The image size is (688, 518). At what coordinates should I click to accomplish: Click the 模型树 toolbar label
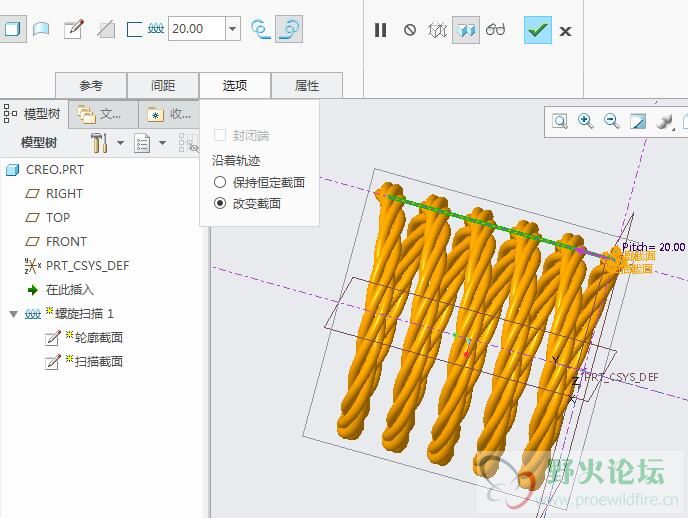(39, 143)
